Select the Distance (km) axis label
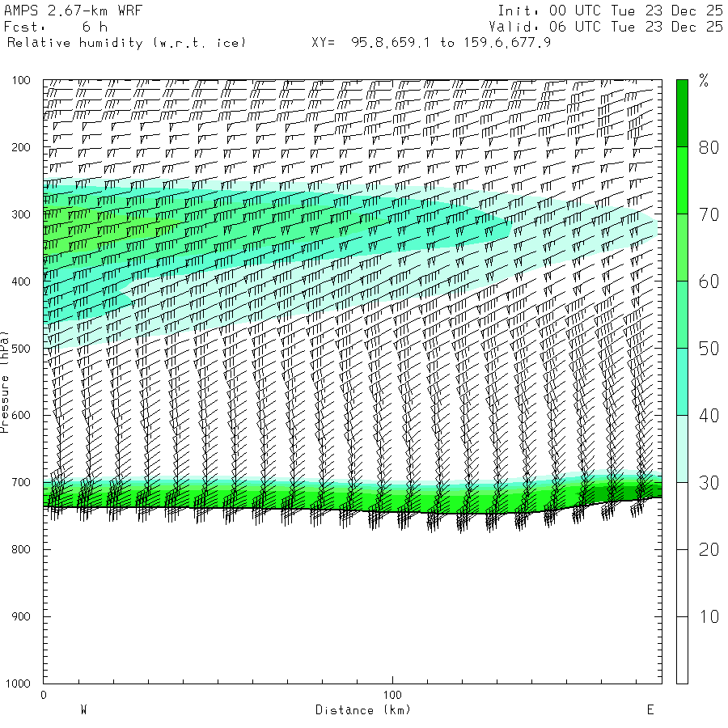Viewport: 728px width, 728px height. [x=362, y=710]
